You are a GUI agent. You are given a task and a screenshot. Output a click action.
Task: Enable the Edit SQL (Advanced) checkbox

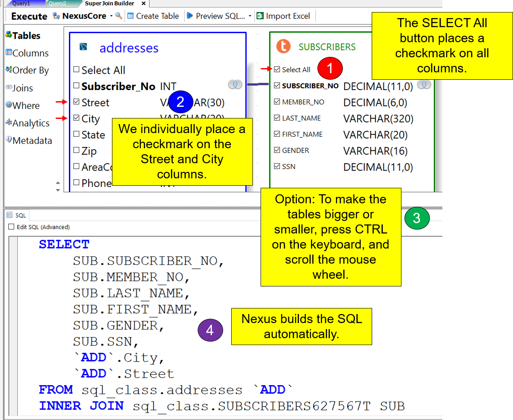tap(11, 227)
